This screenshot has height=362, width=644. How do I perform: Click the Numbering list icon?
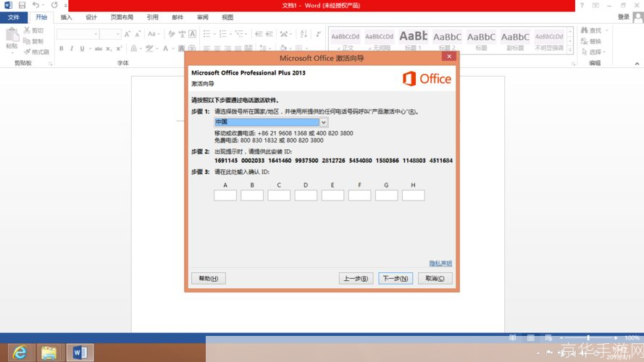point(222,34)
